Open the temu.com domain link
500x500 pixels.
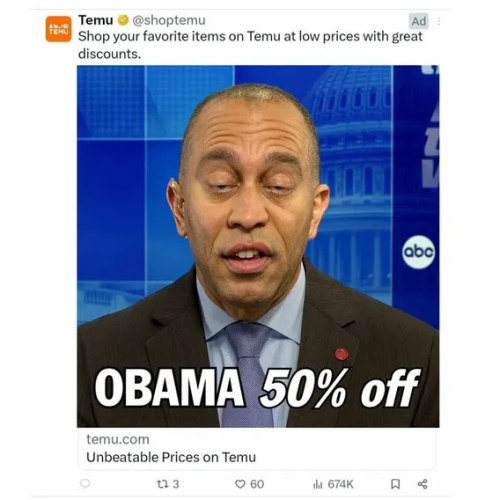pos(118,439)
